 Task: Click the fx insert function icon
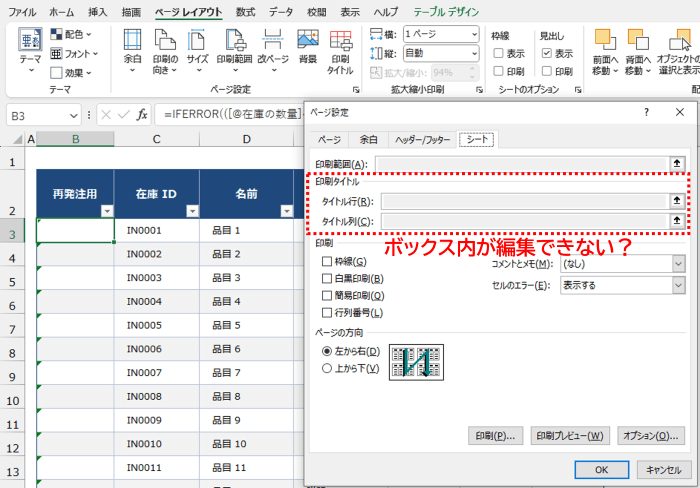pyautogui.click(x=142, y=115)
